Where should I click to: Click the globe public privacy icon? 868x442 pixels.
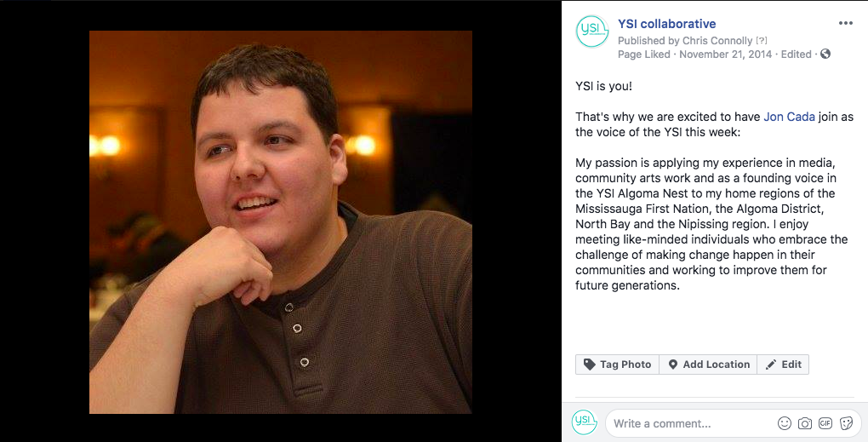825,54
